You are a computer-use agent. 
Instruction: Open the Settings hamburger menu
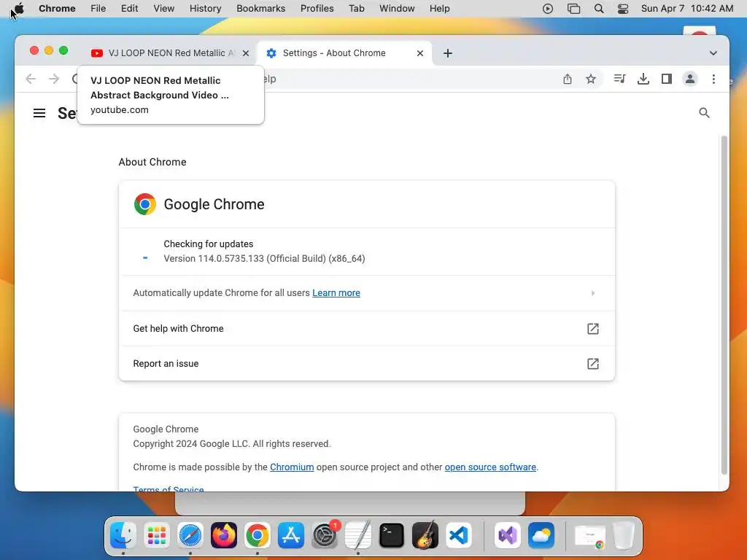pos(39,113)
